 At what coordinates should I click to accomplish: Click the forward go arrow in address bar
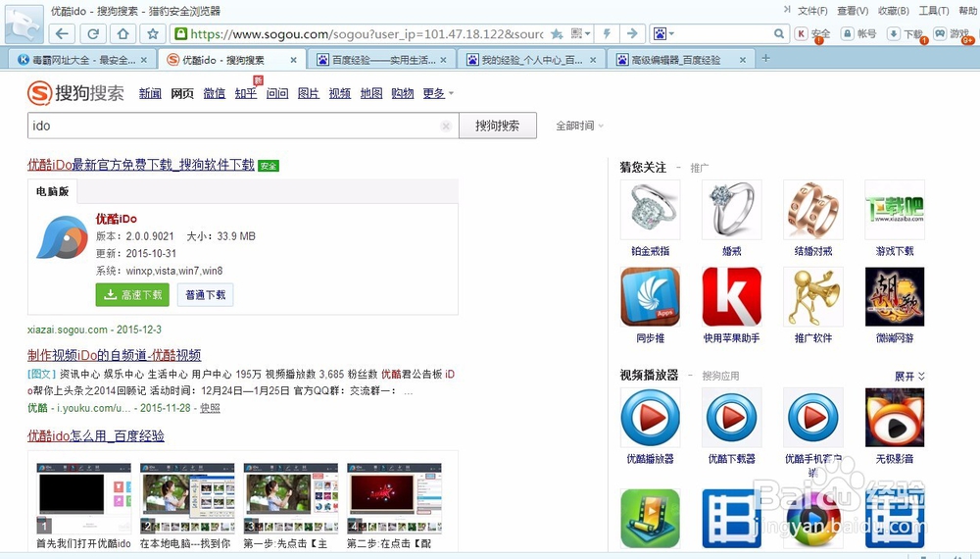click(632, 33)
